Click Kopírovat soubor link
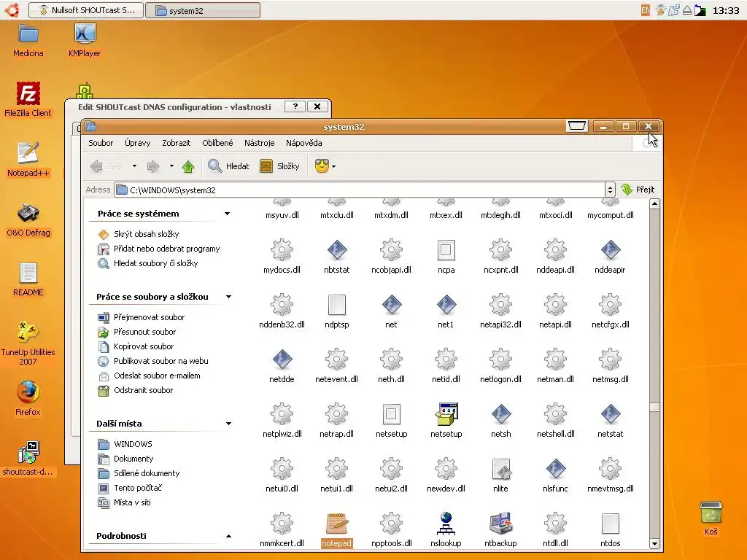Screen dimensions: 747x560 pos(144,346)
